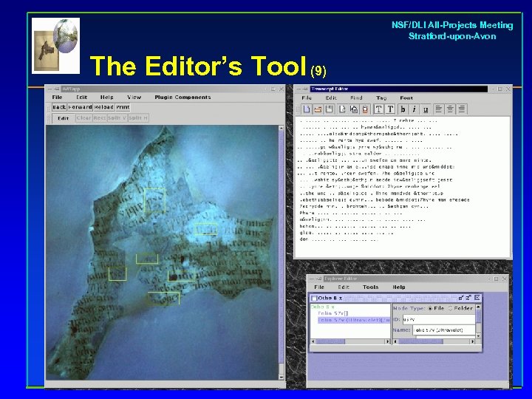
Task: Click the second T font icon
Action: pyautogui.click(x=390, y=109)
